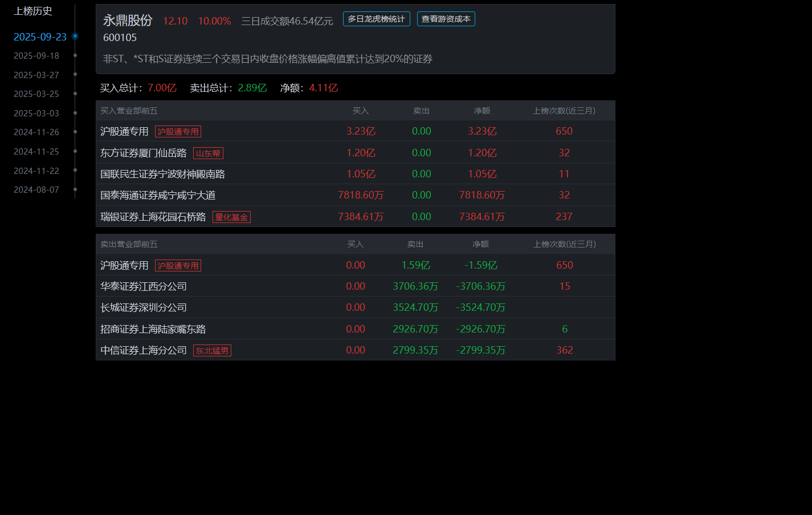Image resolution: width=812 pixels, height=515 pixels.
Task: Click net value -2926.70万
Action: tap(481, 329)
